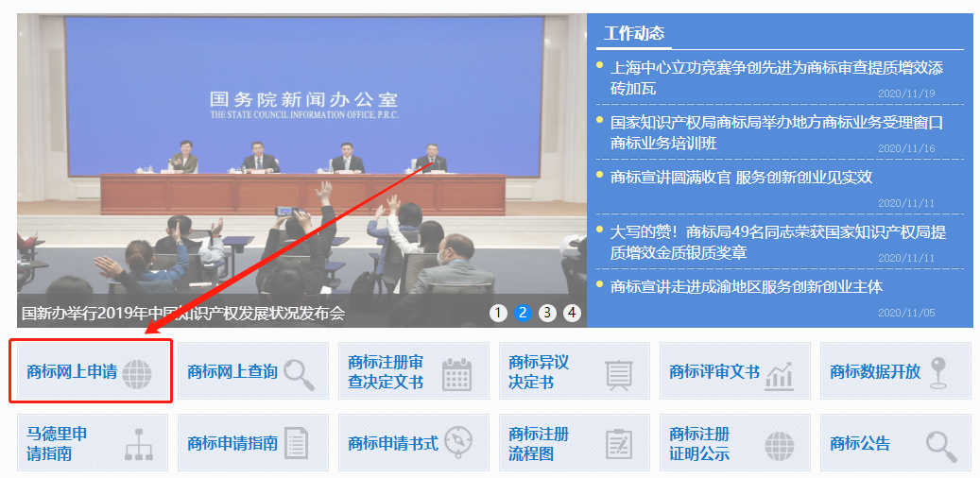Click the carousel caption 国新办举行2019年 text
The height and width of the screenshot is (478, 980).
(183, 313)
